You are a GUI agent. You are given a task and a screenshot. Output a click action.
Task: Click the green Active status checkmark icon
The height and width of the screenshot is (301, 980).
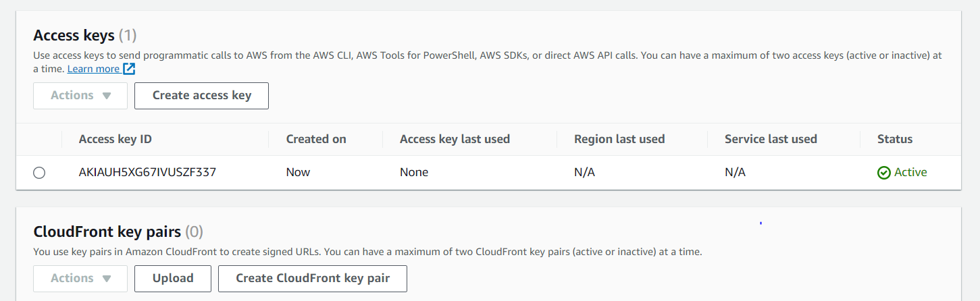883,173
